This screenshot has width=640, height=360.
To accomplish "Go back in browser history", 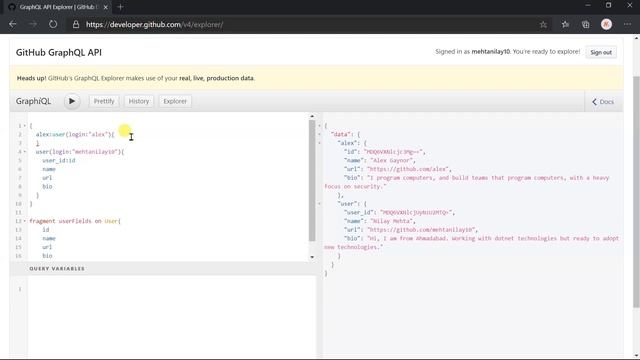I will (13, 24).
